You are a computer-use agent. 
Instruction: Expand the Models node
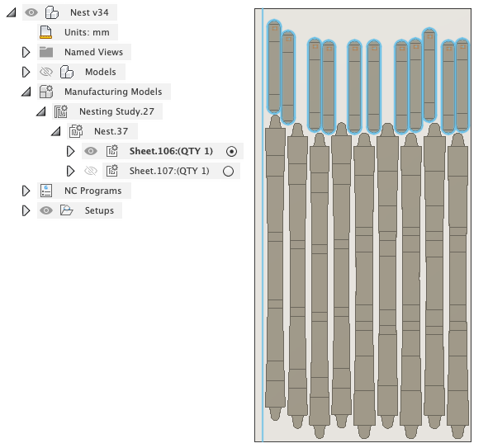(x=26, y=72)
